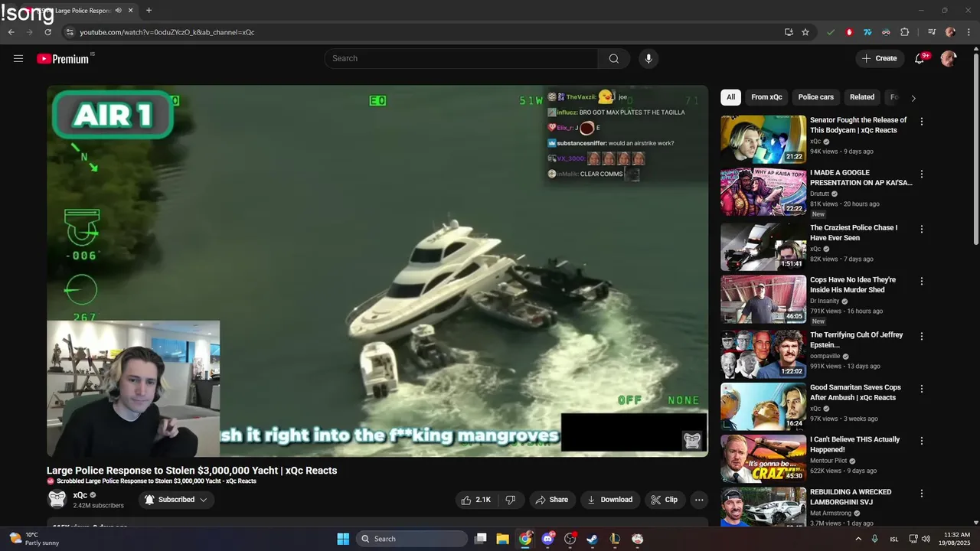Open I MADE A GOOGLE PRESENTATION video title
The image size is (980, 551).
[861, 178]
